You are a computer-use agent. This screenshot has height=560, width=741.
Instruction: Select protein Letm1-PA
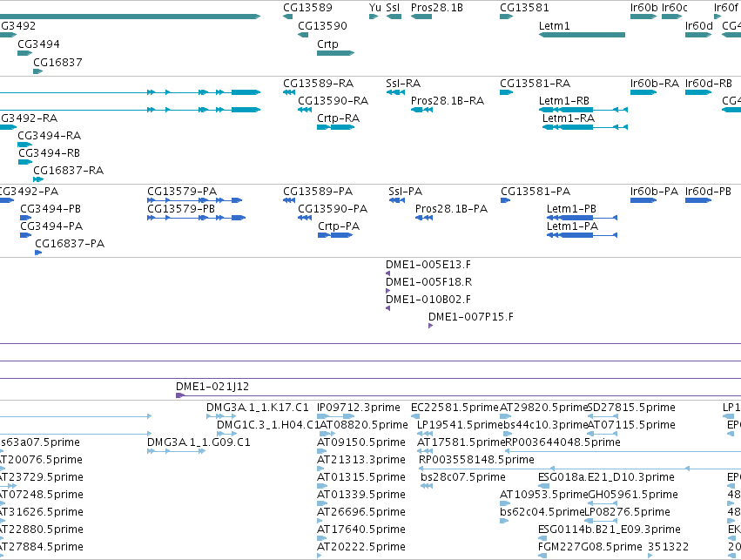[572, 226]
